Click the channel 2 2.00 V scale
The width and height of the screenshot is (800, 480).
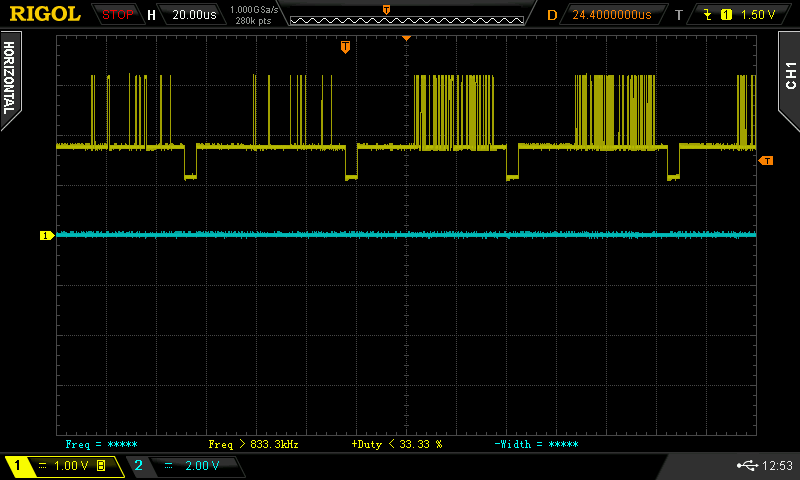(x=202, y=466)
